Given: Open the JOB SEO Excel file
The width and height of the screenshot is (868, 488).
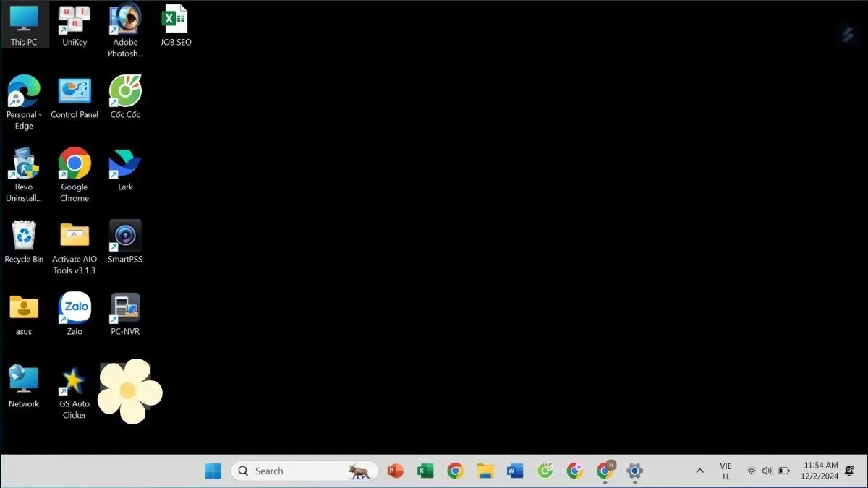Looking at the screenshot, I should pyautogui.click(x=175, y=21).
